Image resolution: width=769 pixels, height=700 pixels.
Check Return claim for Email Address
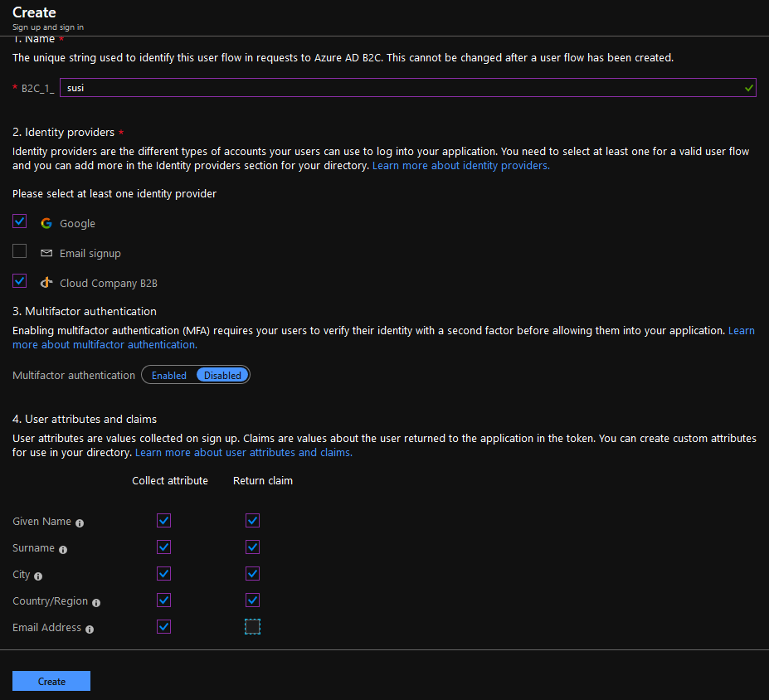coord(252,626)
